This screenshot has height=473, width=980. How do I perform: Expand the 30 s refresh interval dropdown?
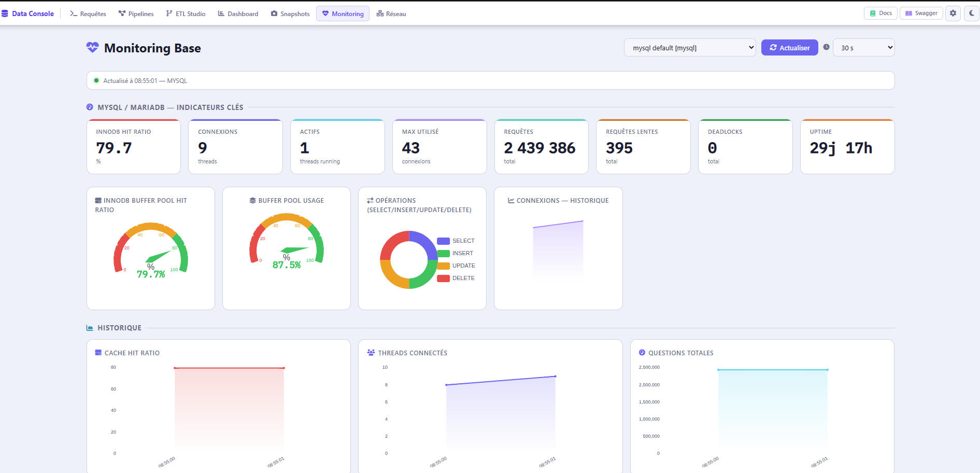pyautogui.click(x=863, y=48)
